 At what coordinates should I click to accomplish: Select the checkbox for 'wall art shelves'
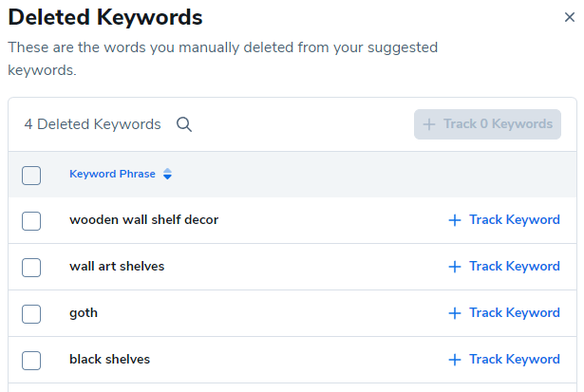[x=31, y=267]
